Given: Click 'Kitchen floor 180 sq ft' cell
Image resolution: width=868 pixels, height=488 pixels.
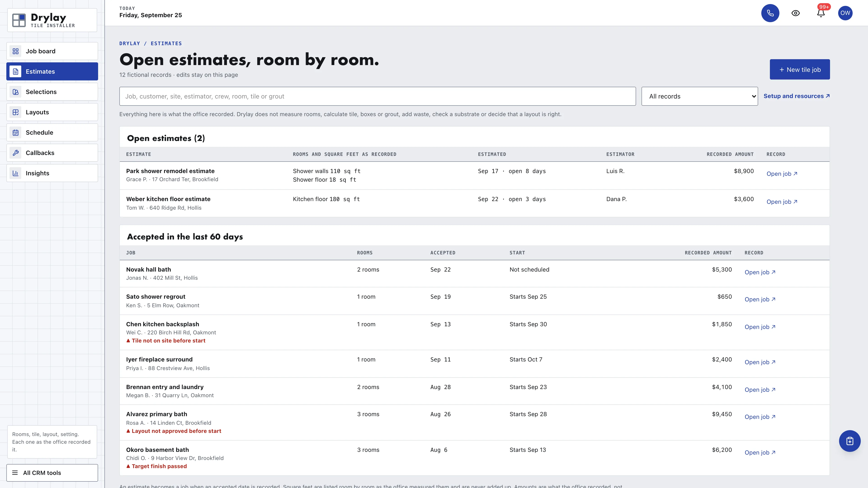Looking at the screenshot, I should pos(326,199).
